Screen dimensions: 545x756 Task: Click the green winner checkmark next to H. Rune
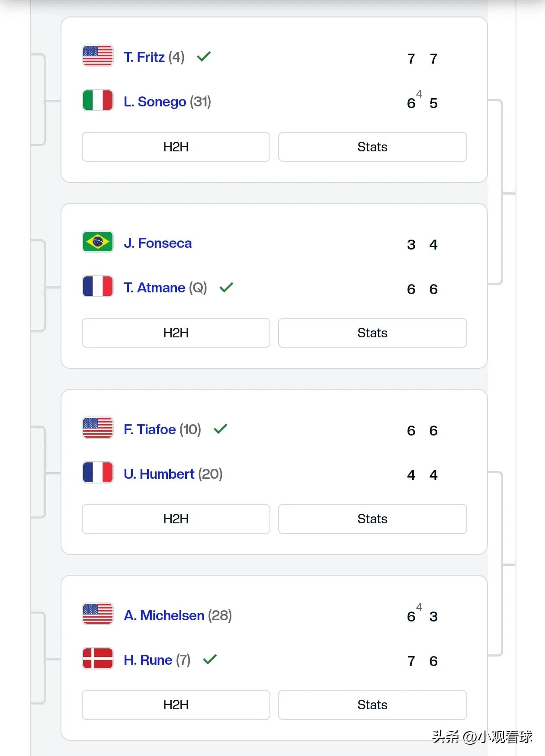point(210,660)
